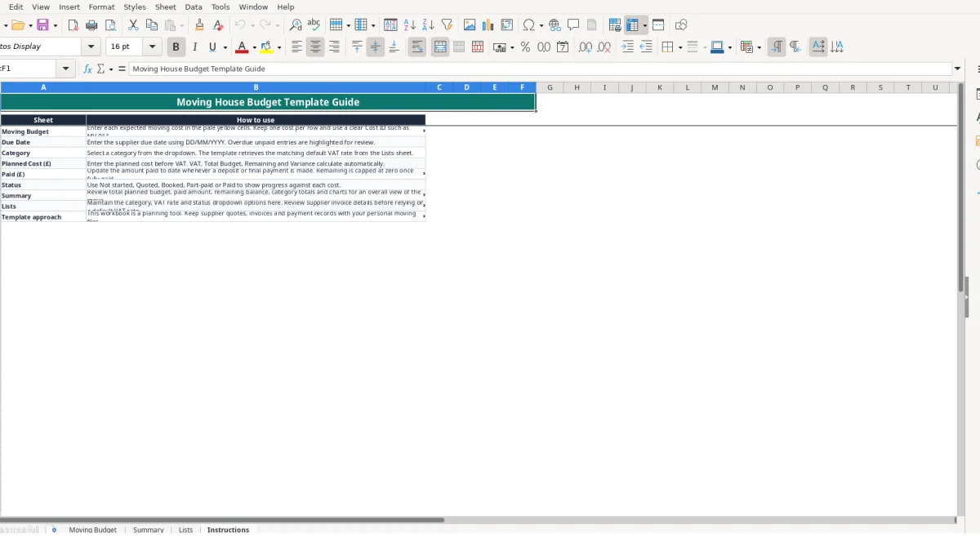Screen dimensions: 980x551
Task: Open the Format menu
Action: pyautogui.click(x=102, y=7)
